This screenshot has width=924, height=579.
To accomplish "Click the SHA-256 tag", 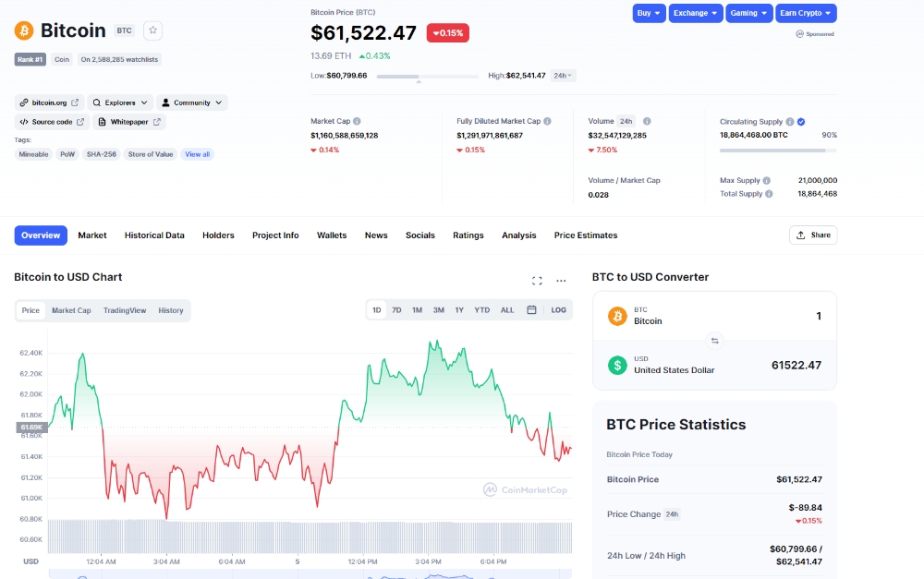I will click(102, 154).
